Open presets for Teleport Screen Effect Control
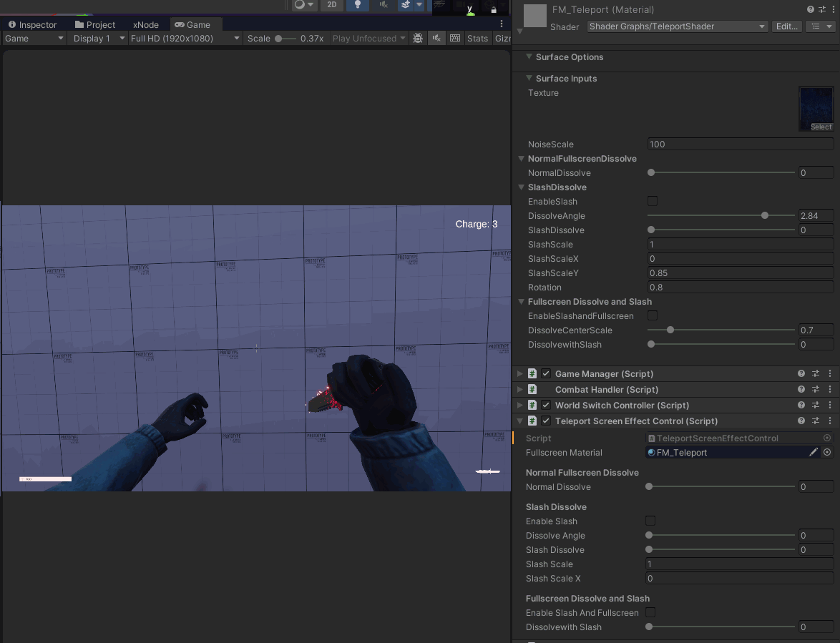840x643 pixels. 816,421
